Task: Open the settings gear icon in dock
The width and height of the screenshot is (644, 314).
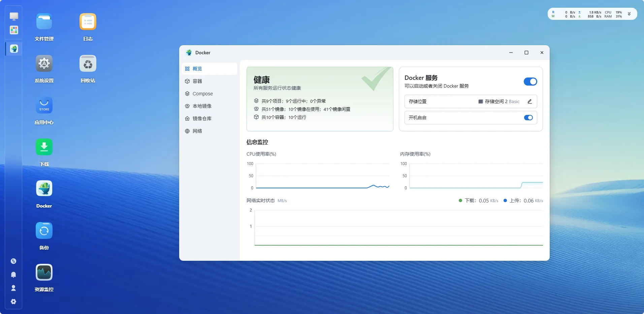Action: tap(13, 302)
